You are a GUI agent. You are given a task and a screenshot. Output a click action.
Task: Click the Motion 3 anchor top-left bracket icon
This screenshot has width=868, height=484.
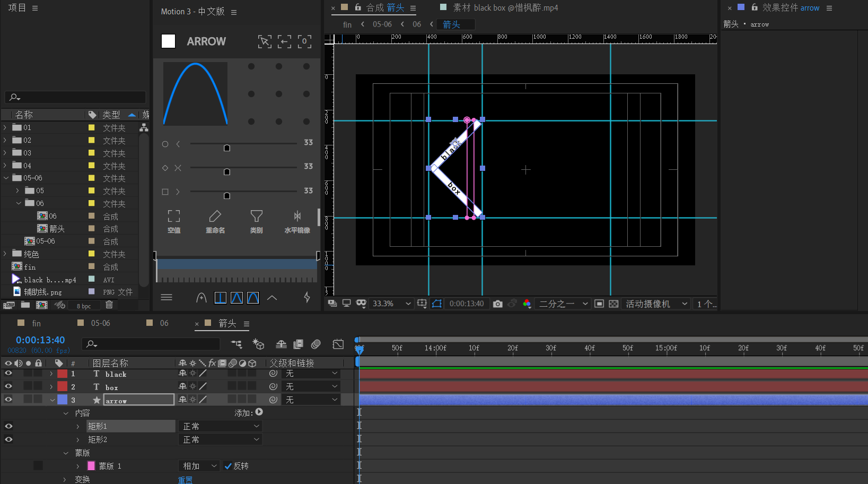(265, 41)
